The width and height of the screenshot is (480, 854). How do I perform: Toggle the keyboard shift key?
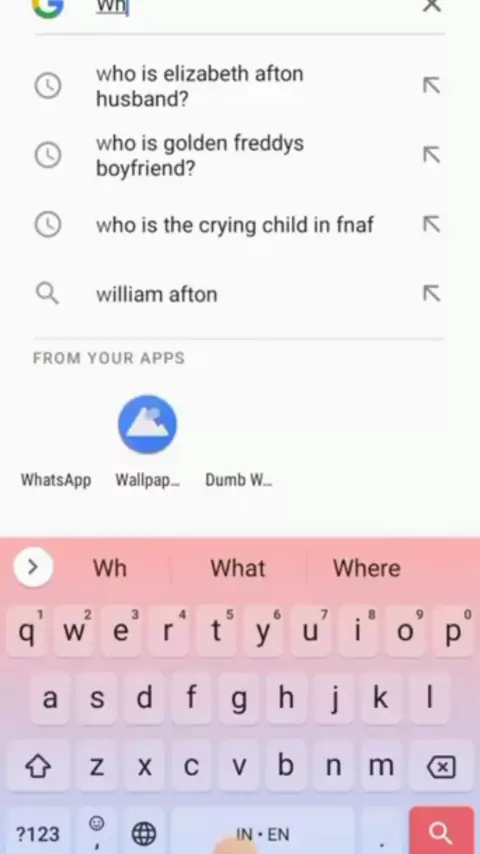38,767
